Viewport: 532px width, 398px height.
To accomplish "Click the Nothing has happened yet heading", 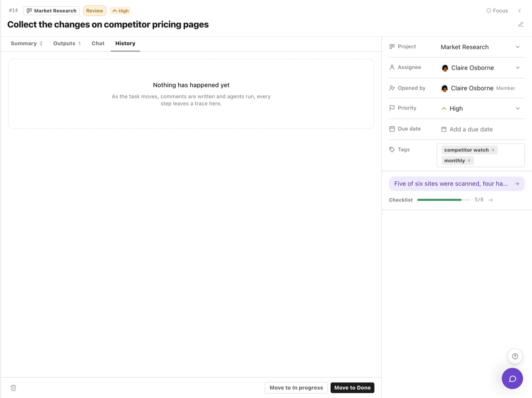I will pyautogui.click(x=191, y=85).
